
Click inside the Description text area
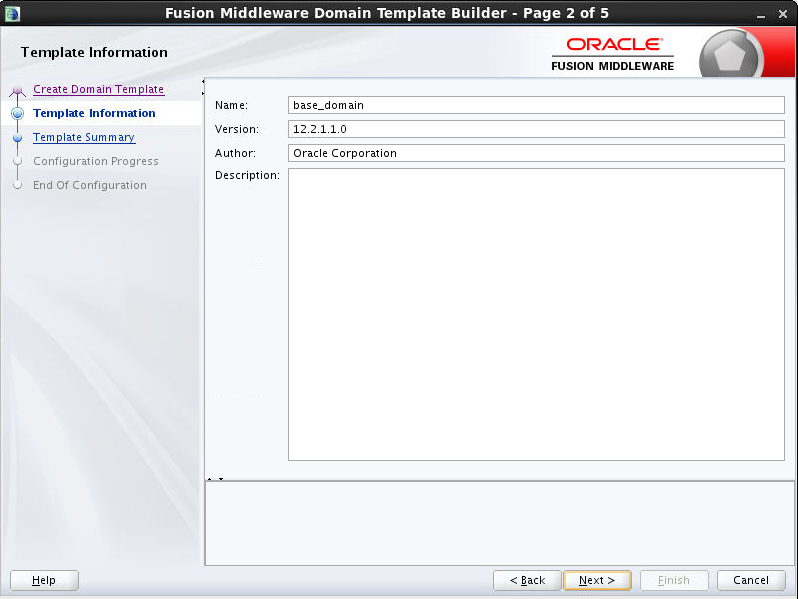point(536,315)
